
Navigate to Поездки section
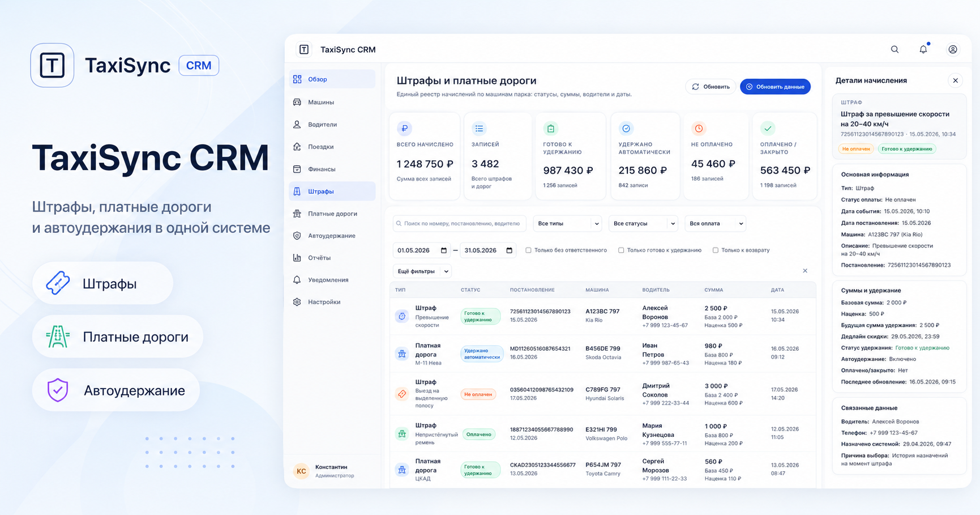point(332,147)
